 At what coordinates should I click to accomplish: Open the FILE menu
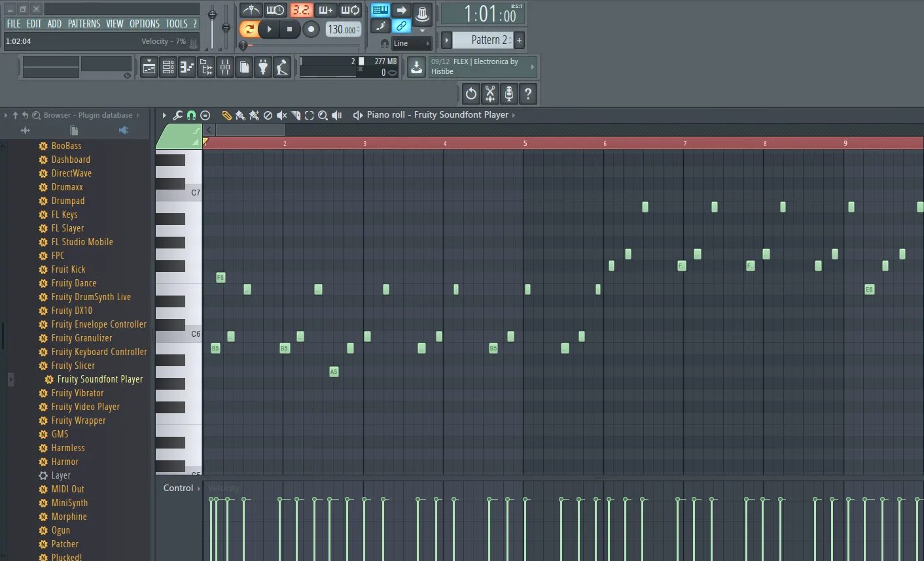pyautogui.click(x=14, y=24)
